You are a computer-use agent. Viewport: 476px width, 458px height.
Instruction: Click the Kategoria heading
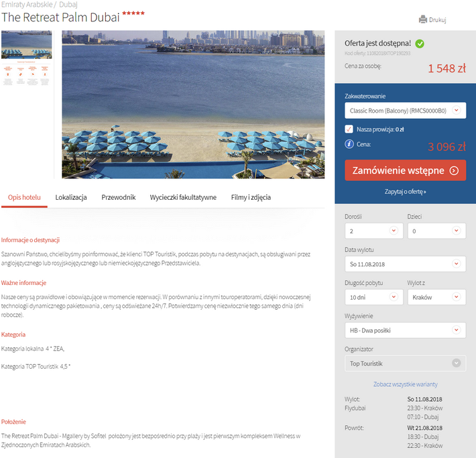(x=13, y=335)
